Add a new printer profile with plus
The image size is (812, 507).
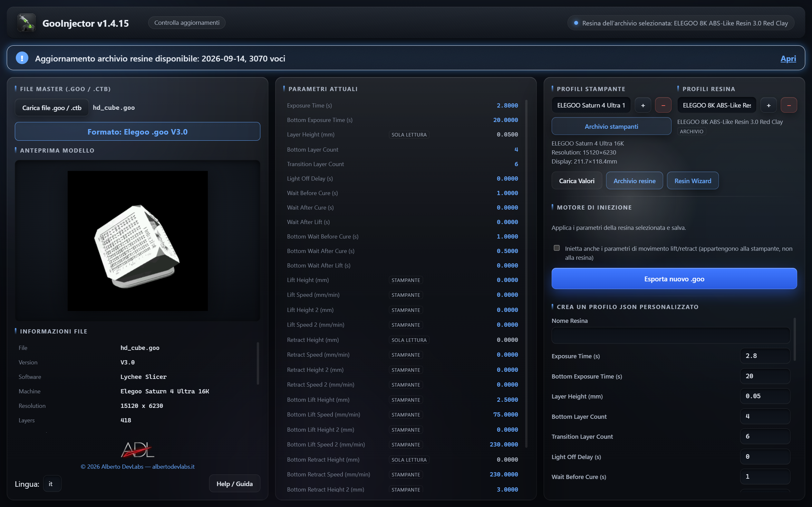643,105
